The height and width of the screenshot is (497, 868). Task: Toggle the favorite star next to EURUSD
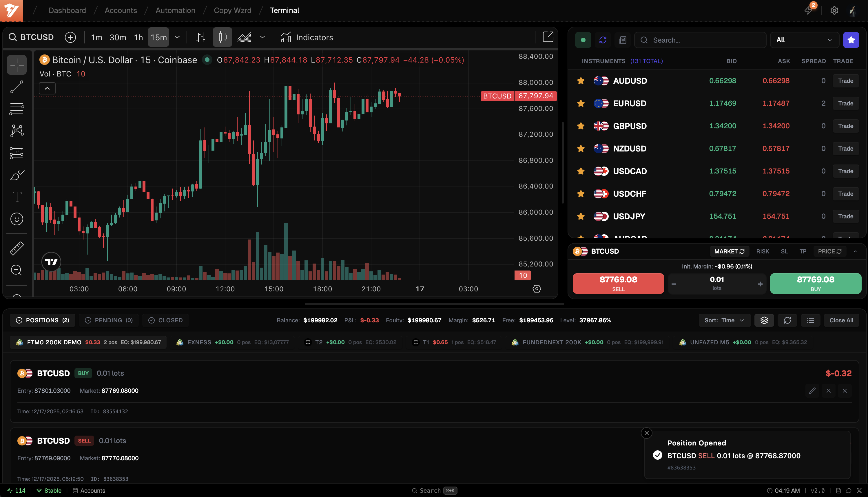tap(581, 103)
